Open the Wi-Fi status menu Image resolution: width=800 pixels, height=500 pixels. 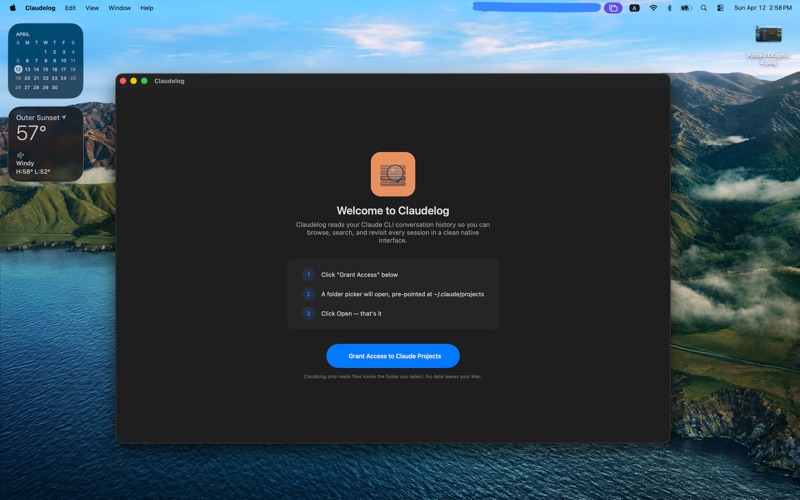[x=653, y=8]
